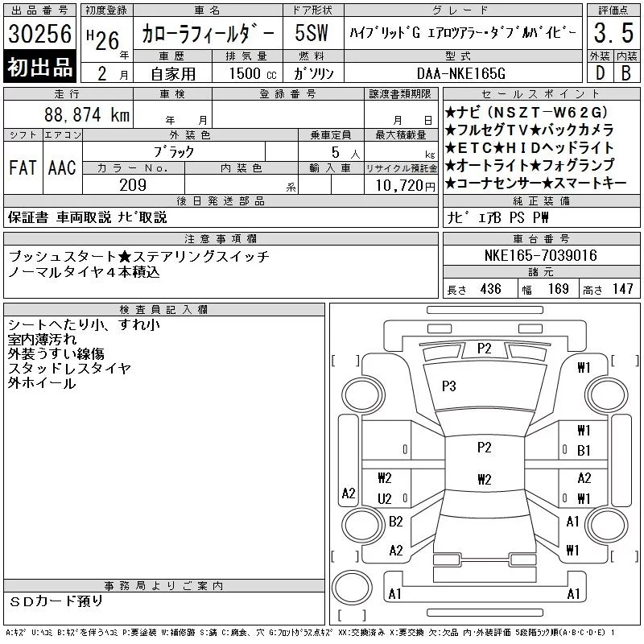The height and width of the screenshot is (644, 644).
Task: Select the inspector note 室内薄汚れ
Action: [42, 340]
